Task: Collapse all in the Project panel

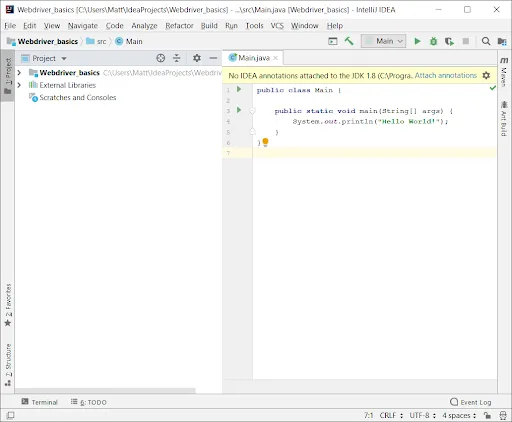Action: tap(177, 58)
